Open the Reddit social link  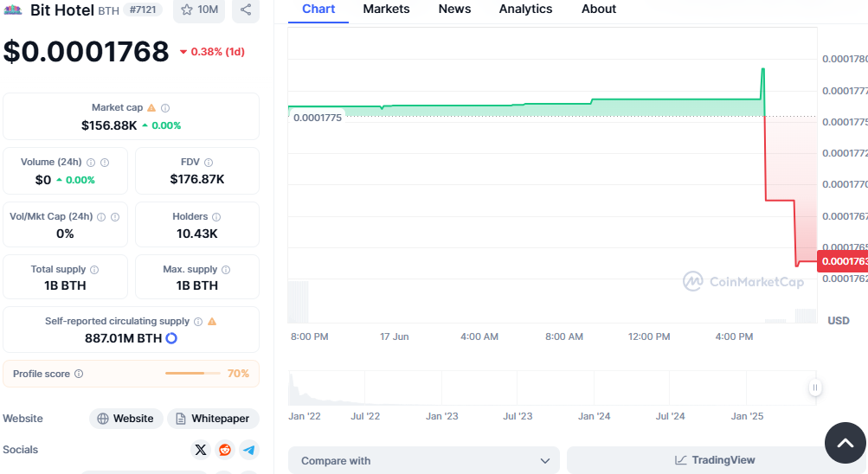click(x=225, y=450)
